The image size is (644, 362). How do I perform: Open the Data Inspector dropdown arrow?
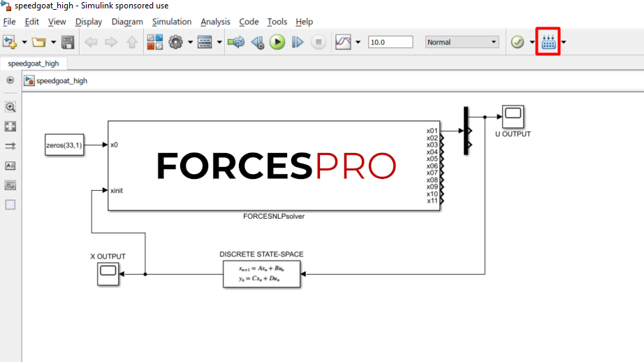[358, 43]
